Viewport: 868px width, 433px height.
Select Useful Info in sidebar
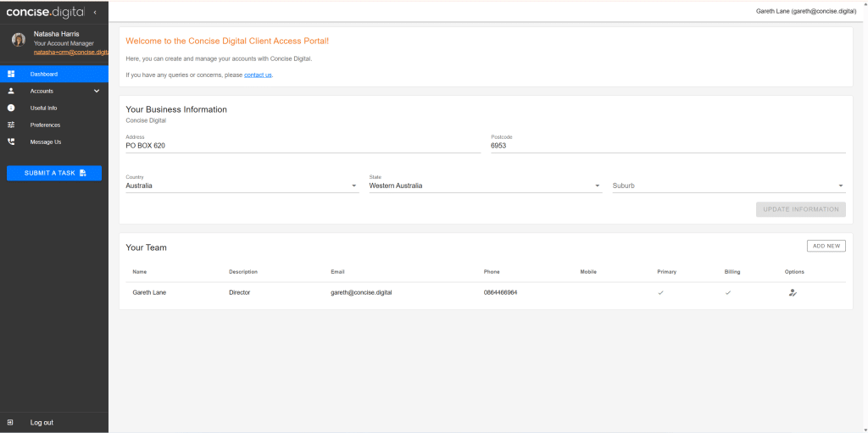pyautogui.click(x=43, y=108)
